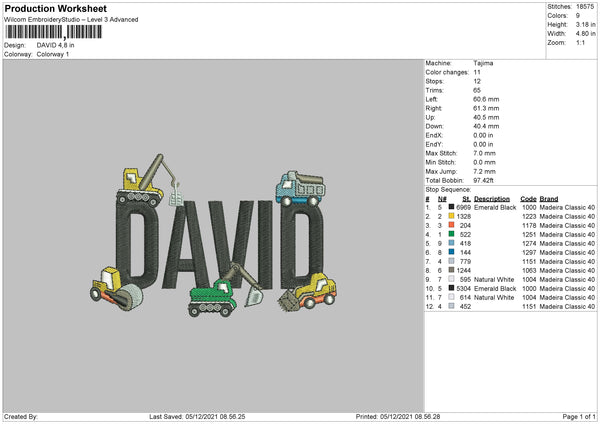Click the orange swatch in stop row 204
This screenshot has height=424, width=600.
(x=452, y=225)
